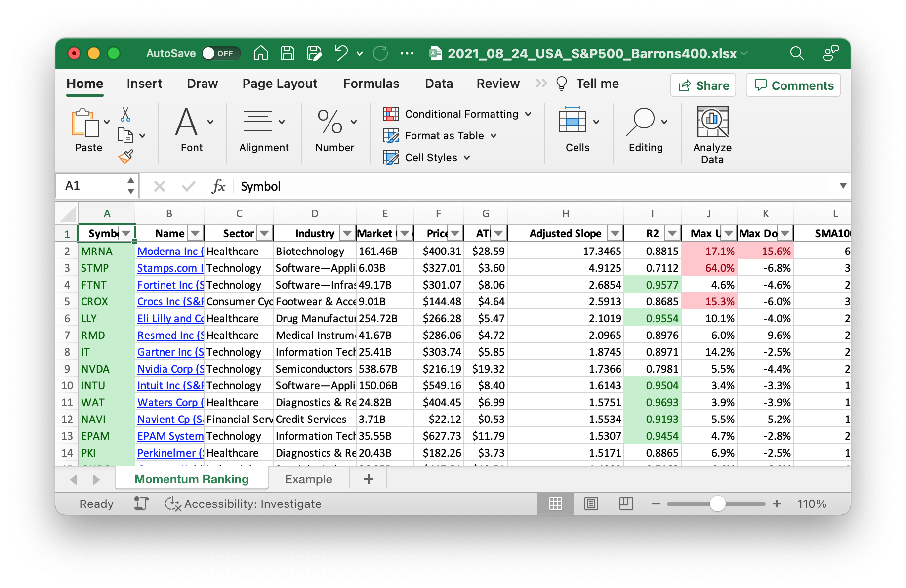Open the Sector column filter dropdown

[x=265, y=233]
